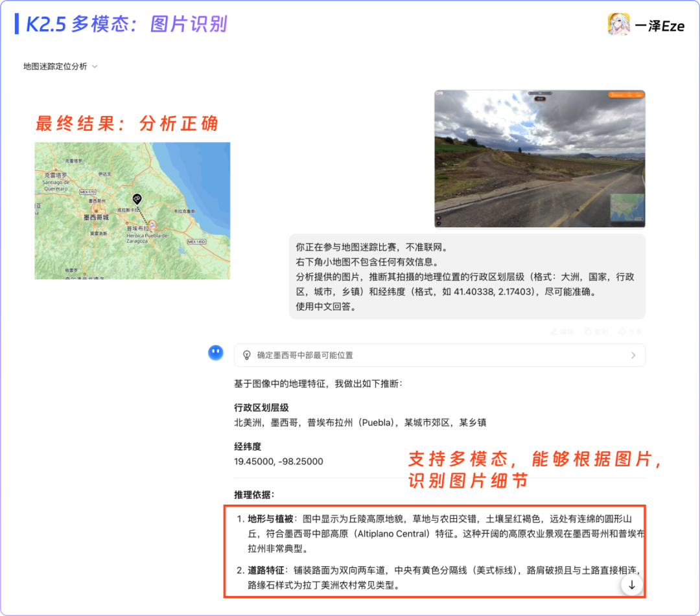The image size is (700, 616).
Task: Click the scroll-to-bottom down arrow button
Action: pos(631,584)
